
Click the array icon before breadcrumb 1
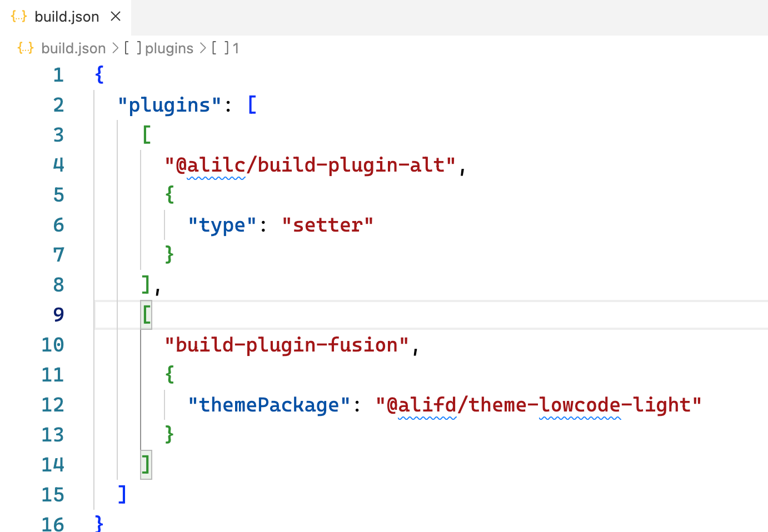pos(220,48)
